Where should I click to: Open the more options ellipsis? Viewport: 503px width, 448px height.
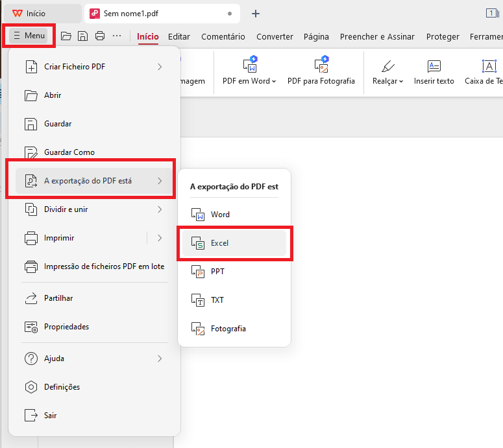pos(117,36)
